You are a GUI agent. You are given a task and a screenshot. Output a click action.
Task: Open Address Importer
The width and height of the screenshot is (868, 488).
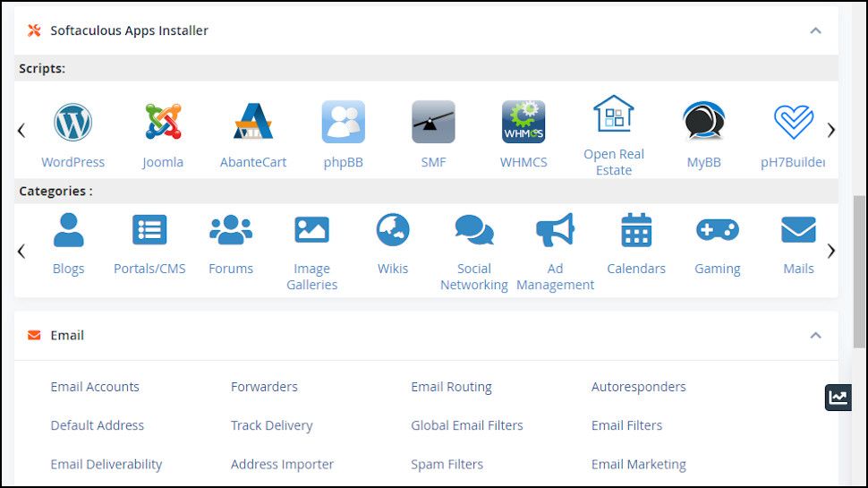282,464
